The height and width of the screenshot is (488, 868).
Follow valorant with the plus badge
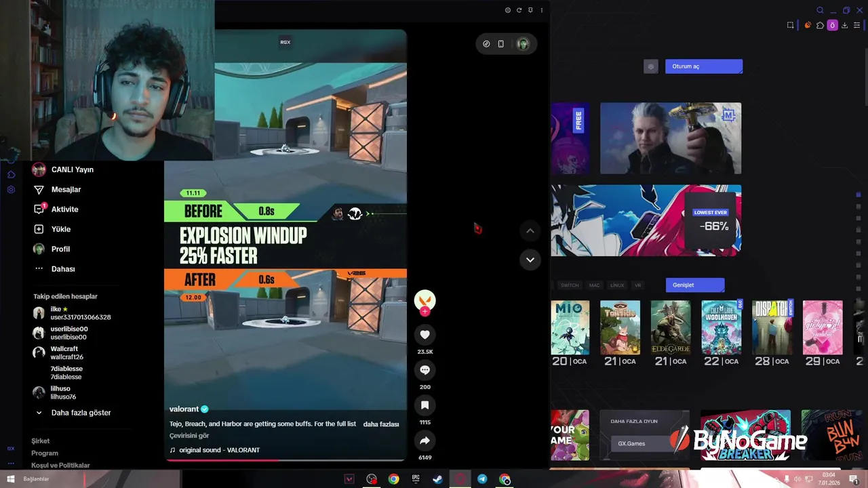click(425, 312)
